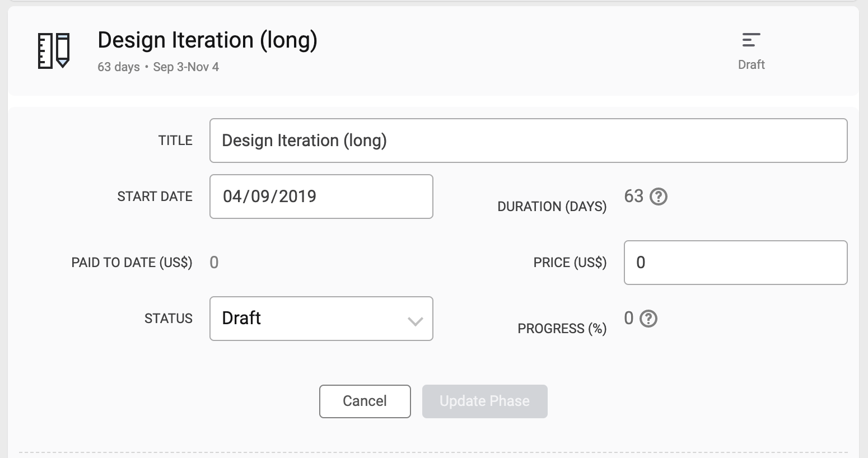Screen dimensions: 868x458
Task: Click the TITLE field label
Action: pos(175,141)
